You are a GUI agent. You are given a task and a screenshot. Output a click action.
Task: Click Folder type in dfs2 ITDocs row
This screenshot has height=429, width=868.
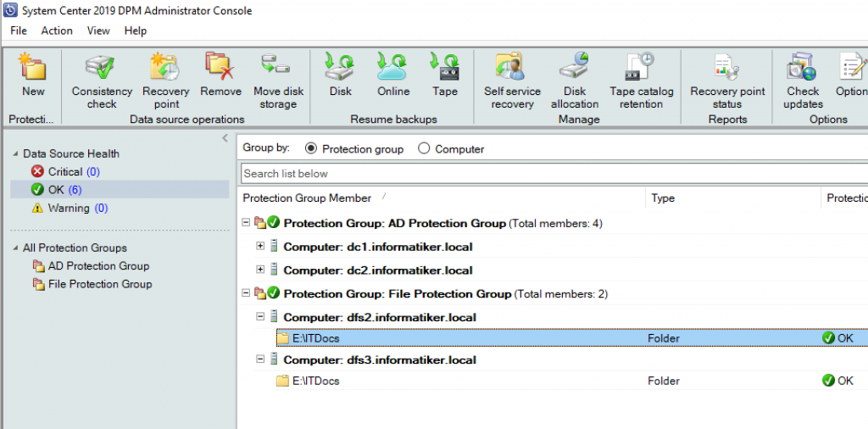[663, 338]
